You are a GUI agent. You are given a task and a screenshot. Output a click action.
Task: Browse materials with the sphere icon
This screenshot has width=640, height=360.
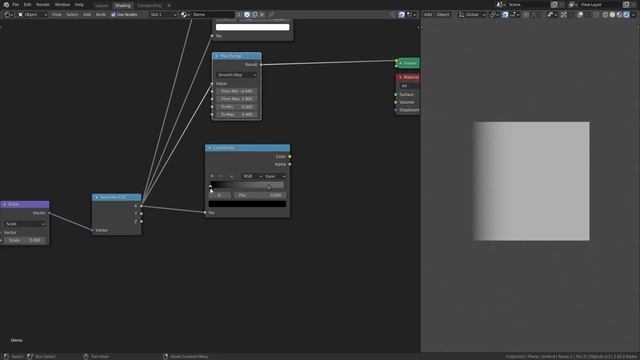tap(185, 15)
